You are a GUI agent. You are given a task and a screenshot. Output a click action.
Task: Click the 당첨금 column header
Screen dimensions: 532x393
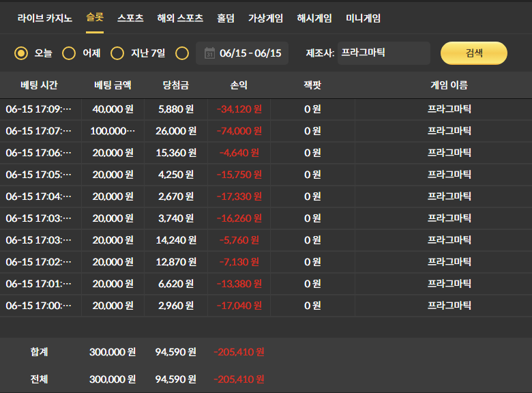(176, 85)
